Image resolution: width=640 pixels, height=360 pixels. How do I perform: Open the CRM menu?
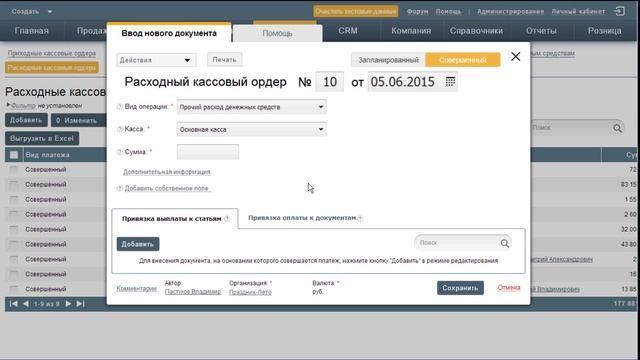tap(348, 31)
